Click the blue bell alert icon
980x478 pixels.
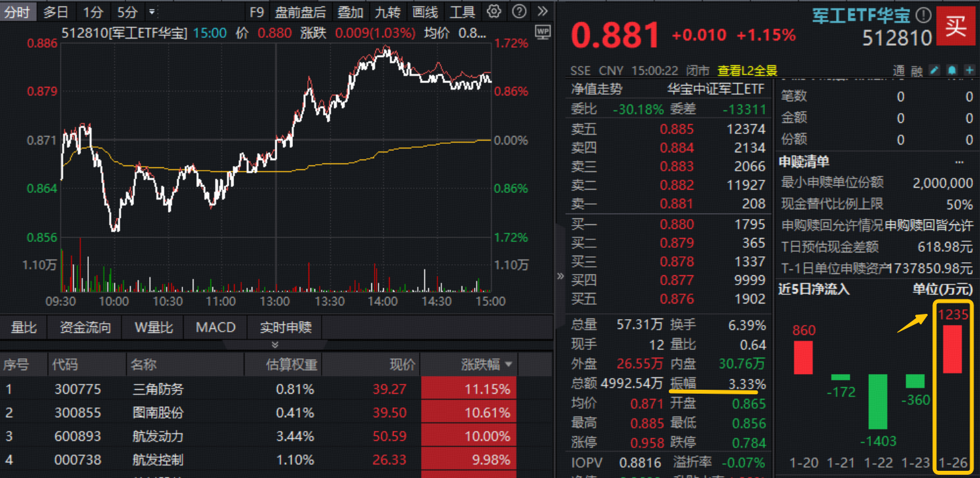coord(953,70)
